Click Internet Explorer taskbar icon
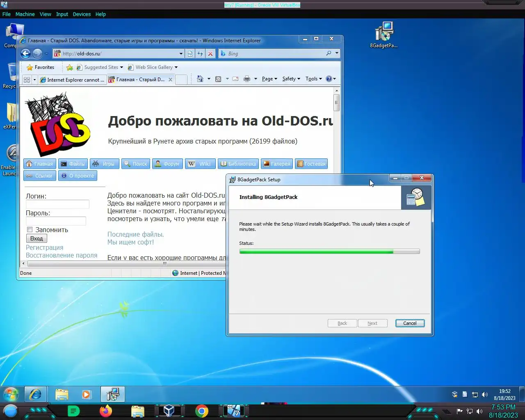 (36, 395)
